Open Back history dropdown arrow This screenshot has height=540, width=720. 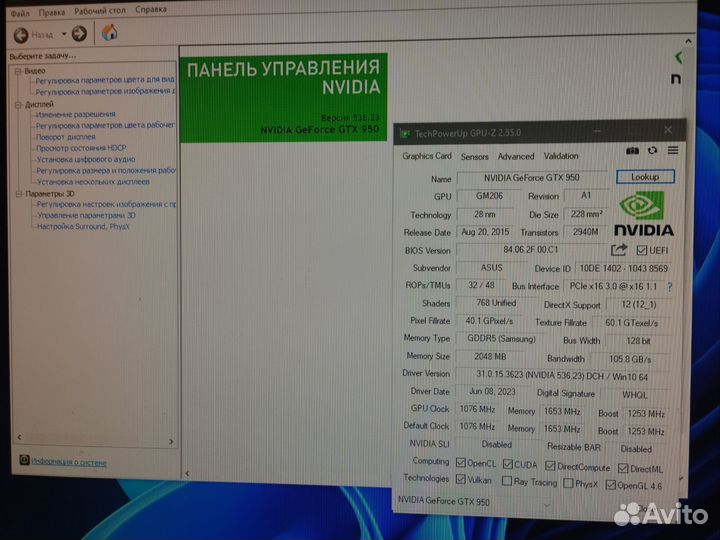coord(64,34)
